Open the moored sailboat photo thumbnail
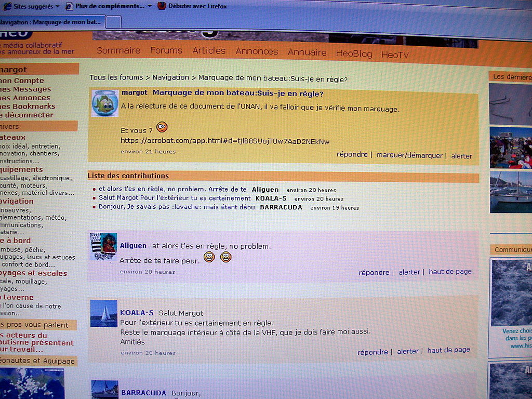The height and width of the screenshot is (399, 532). click(511, 192)
